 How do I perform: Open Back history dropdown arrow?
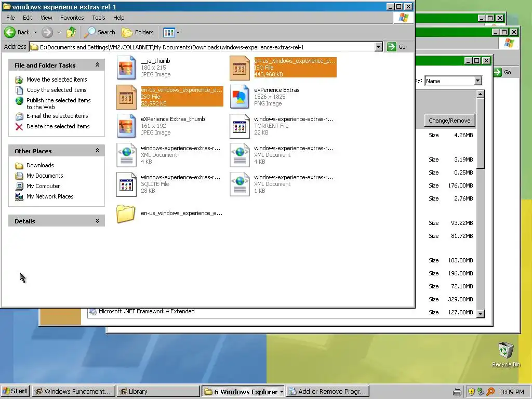(35, 33)
